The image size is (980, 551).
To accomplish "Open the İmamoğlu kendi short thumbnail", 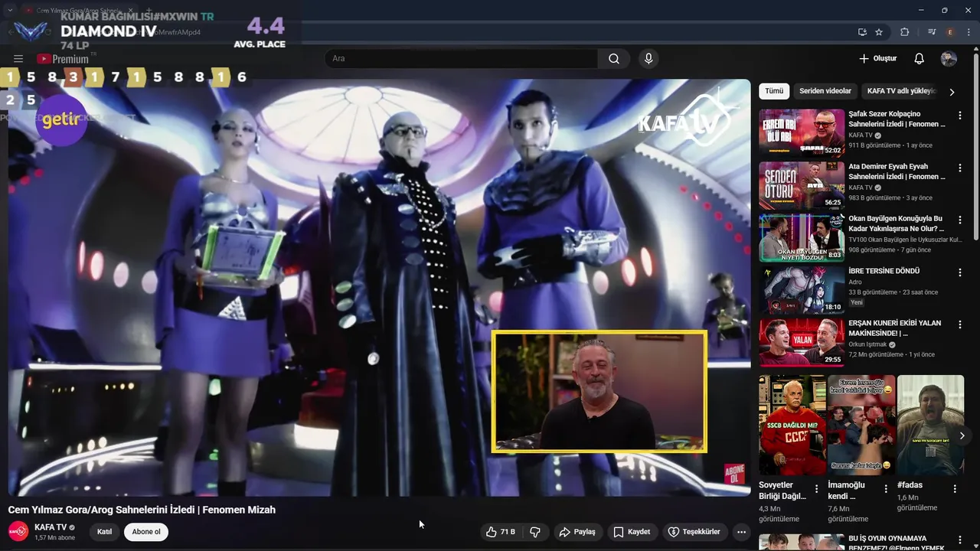I will pos(861,425).
